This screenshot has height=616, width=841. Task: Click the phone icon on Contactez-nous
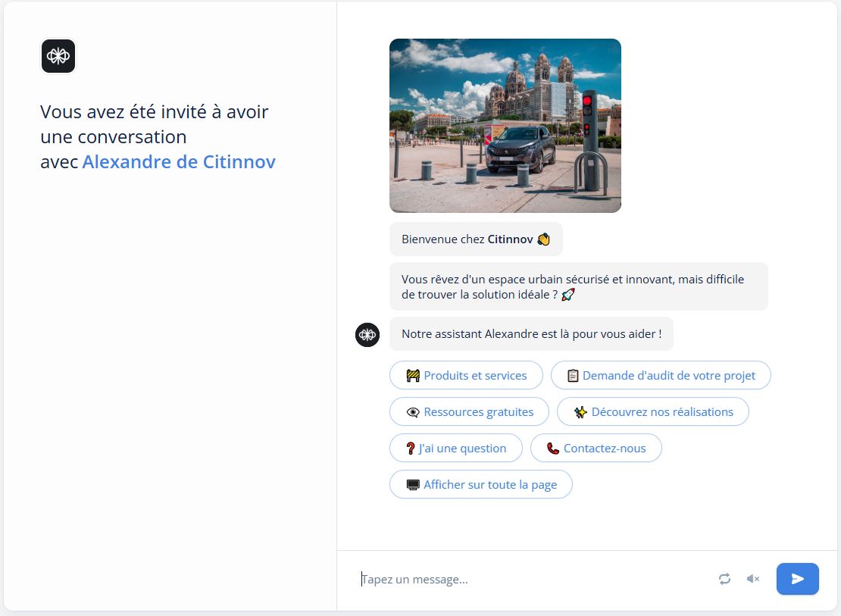(x=552, y=448)
